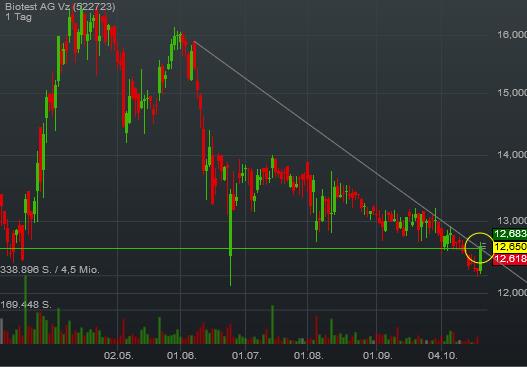Viewport: 527px width, 367px height.
Task: Click the 16,000 price axis label
Action: click(x=512, y=35)
